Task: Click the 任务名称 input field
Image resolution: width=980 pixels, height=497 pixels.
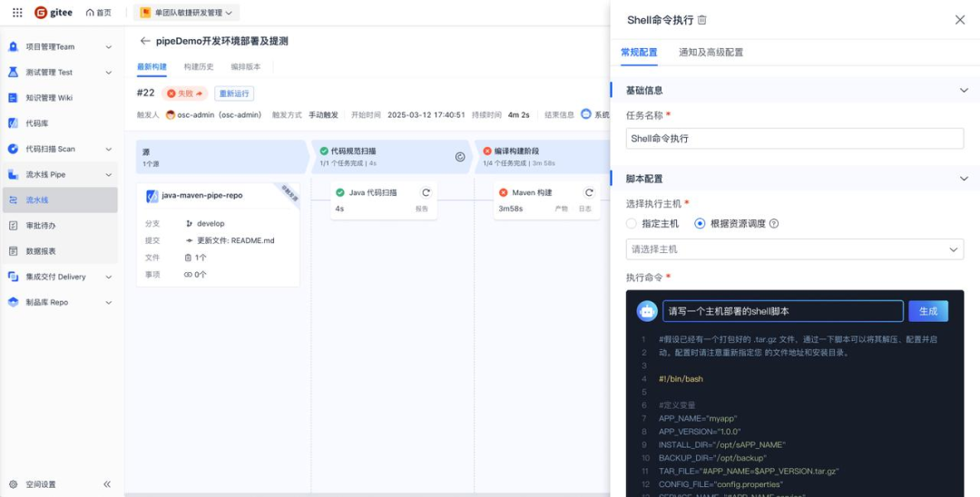Action: pos(794,138)
